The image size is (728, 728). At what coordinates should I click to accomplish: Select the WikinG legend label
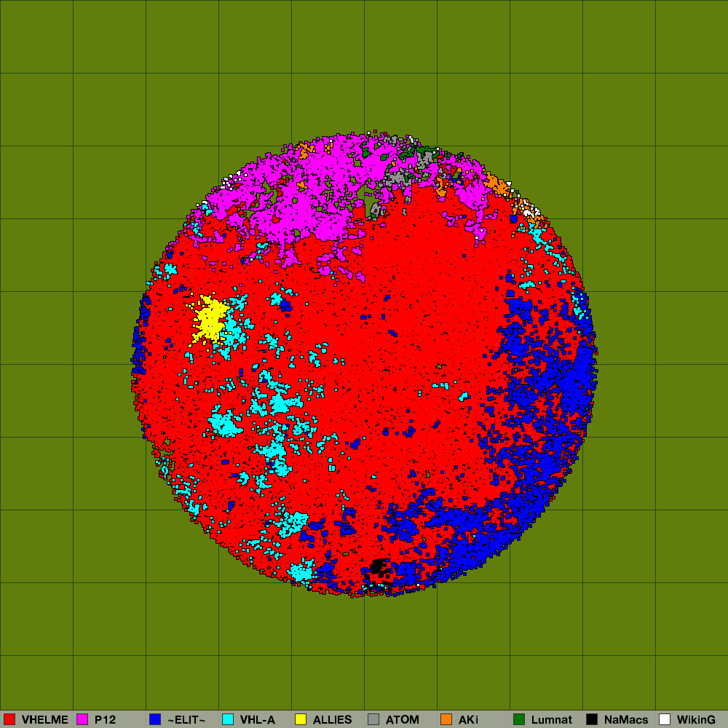pyautogui.click(x=696, y=720)
